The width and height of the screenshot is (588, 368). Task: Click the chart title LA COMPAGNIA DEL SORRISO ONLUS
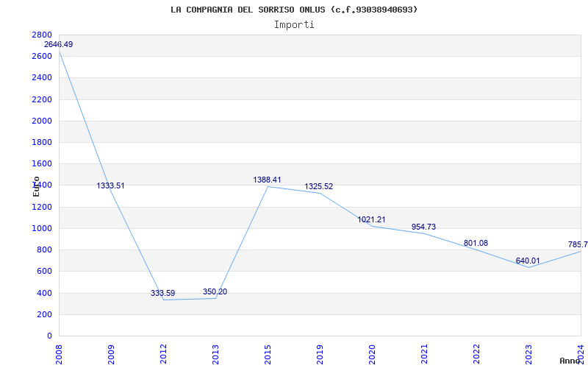point(295,10)
